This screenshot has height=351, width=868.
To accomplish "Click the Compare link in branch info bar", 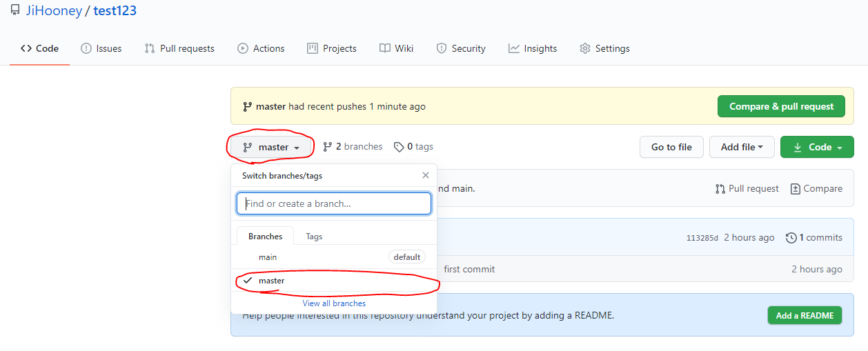I will 816,188.
